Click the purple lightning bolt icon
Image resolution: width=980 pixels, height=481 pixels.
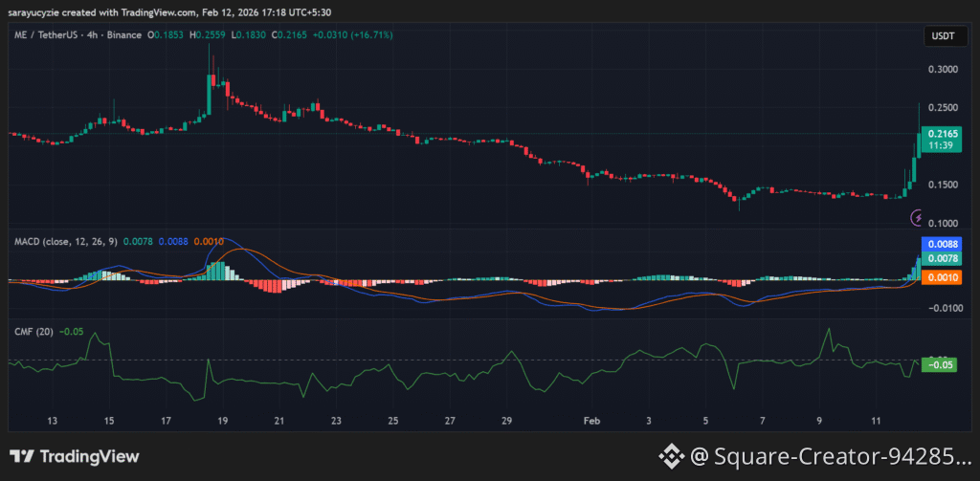point(917,217)
